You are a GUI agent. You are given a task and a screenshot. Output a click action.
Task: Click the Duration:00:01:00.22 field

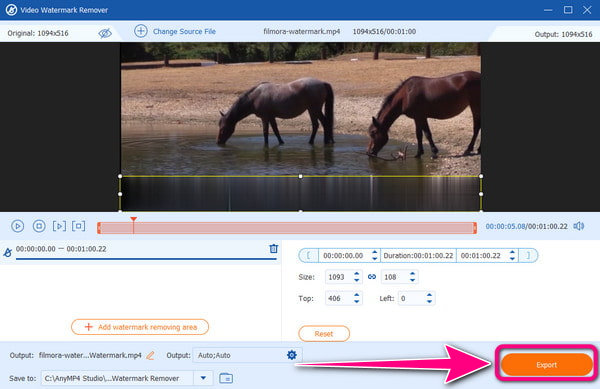coord(418,256)
